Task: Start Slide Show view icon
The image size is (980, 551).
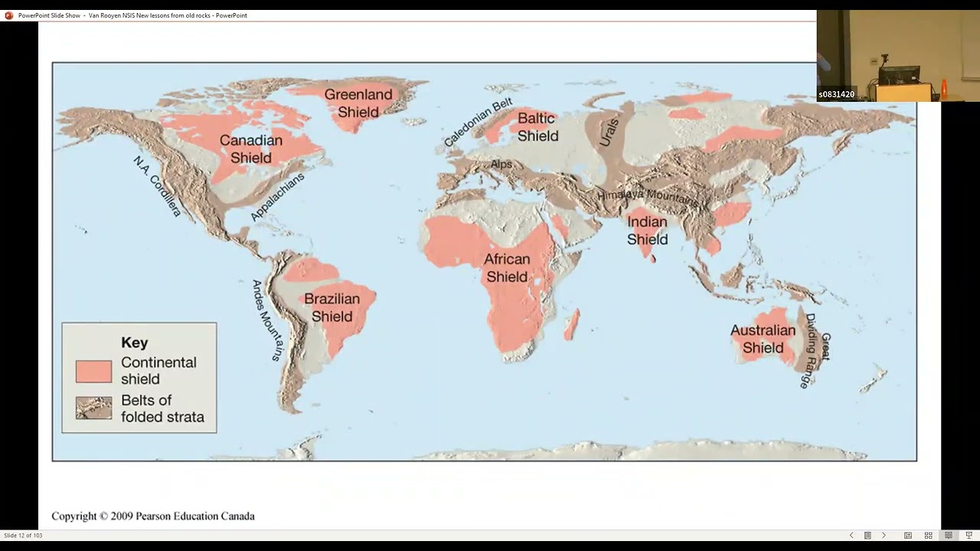Action: [969, 536]
